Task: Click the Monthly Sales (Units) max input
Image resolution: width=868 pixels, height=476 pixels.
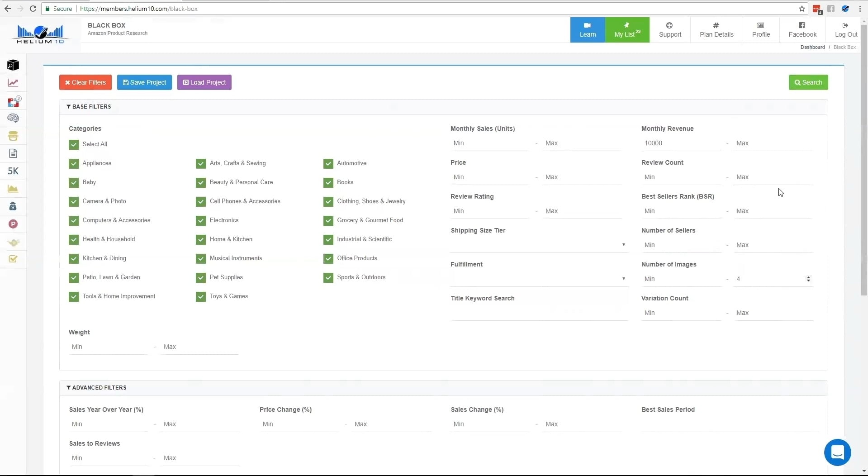Action: [582, 143]
